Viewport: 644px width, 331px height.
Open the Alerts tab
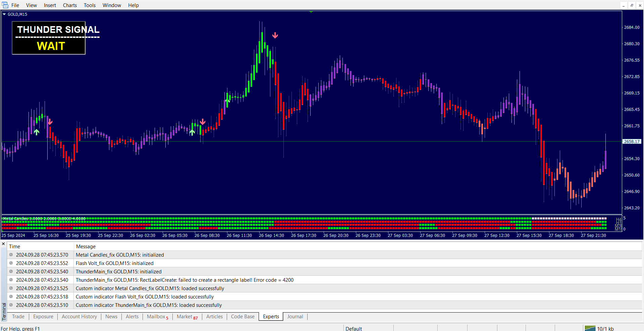132,317
